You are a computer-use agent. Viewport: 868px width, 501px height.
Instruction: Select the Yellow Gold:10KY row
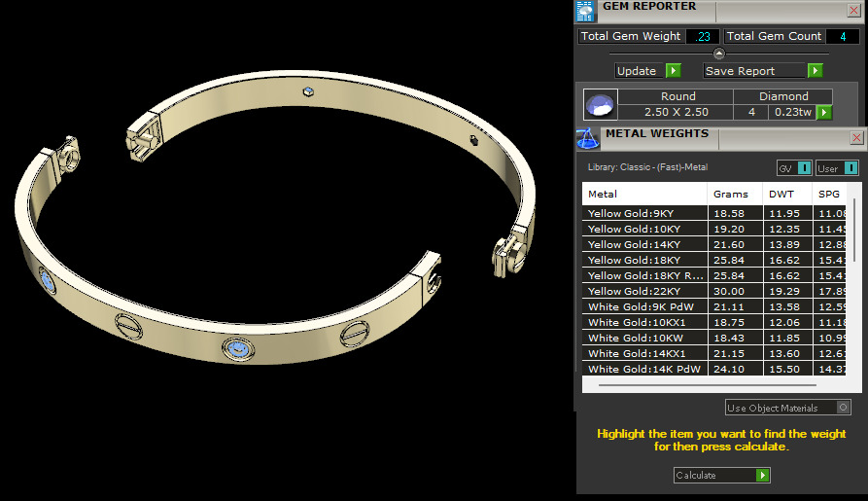[x=714, y=229]
